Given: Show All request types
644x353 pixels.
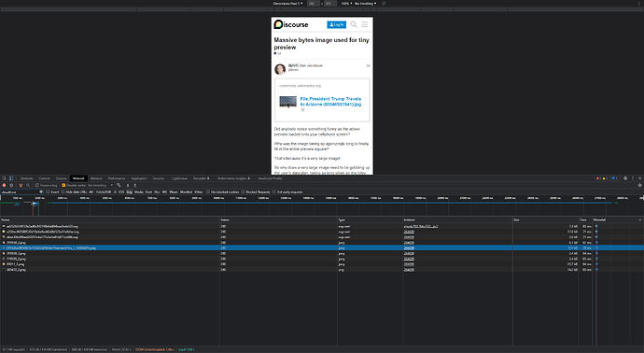Looking at the screenshot, I should pyautogui.click(x=91, y=192).
